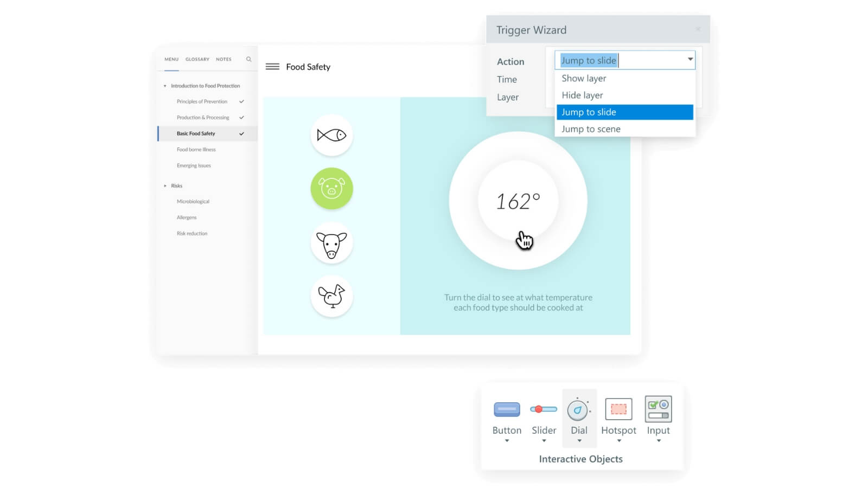Toggle the hamburger menu beside Food Safety
The image size is (868, 488).
point(272,67)
